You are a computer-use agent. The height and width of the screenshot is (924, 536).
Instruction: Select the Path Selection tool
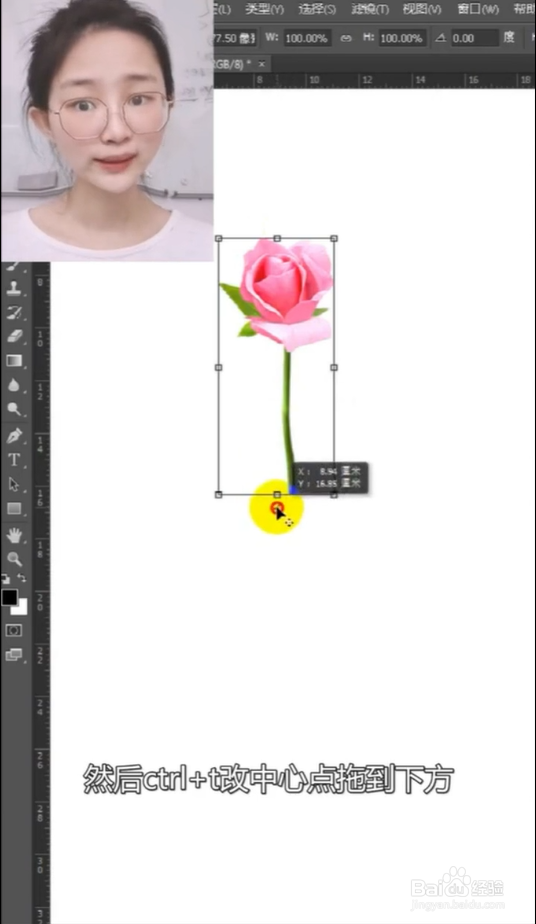pos(14,484)
